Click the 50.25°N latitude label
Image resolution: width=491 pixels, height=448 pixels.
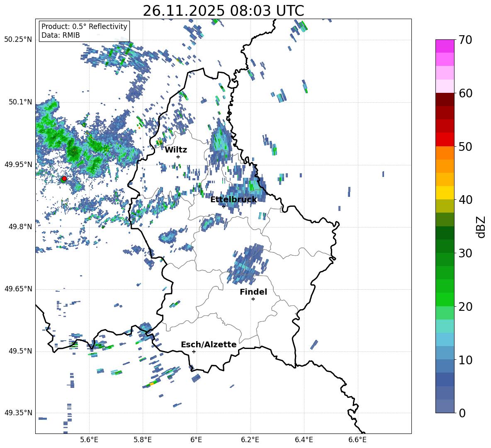click(x=18, y=40)
